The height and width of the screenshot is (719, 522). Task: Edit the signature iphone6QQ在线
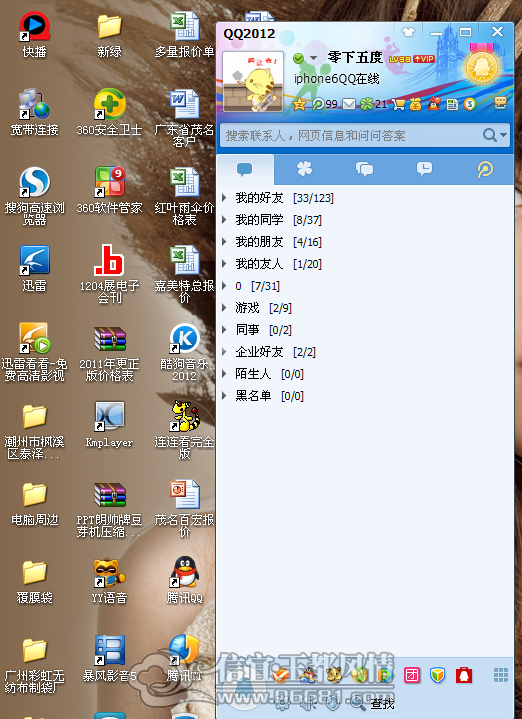tap(337, 79)
